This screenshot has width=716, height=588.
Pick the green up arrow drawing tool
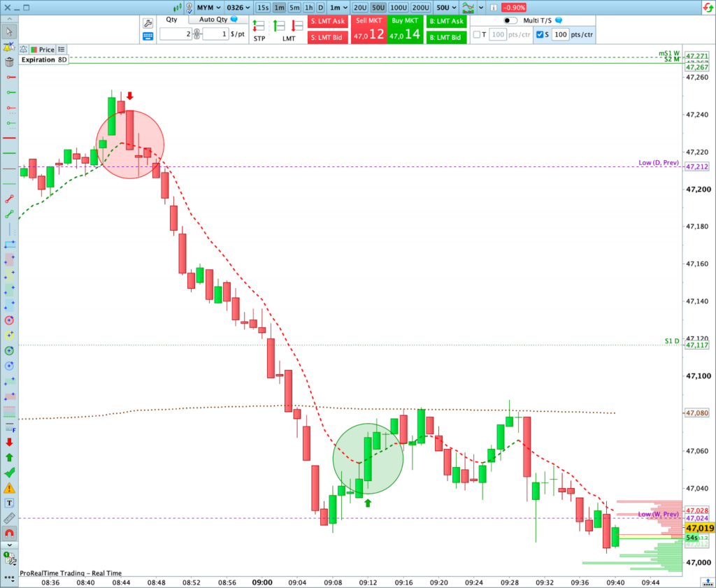pos(9,457)
